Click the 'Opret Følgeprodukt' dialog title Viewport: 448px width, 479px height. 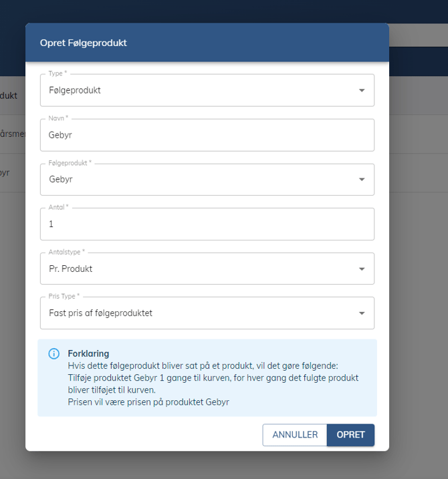83,43
